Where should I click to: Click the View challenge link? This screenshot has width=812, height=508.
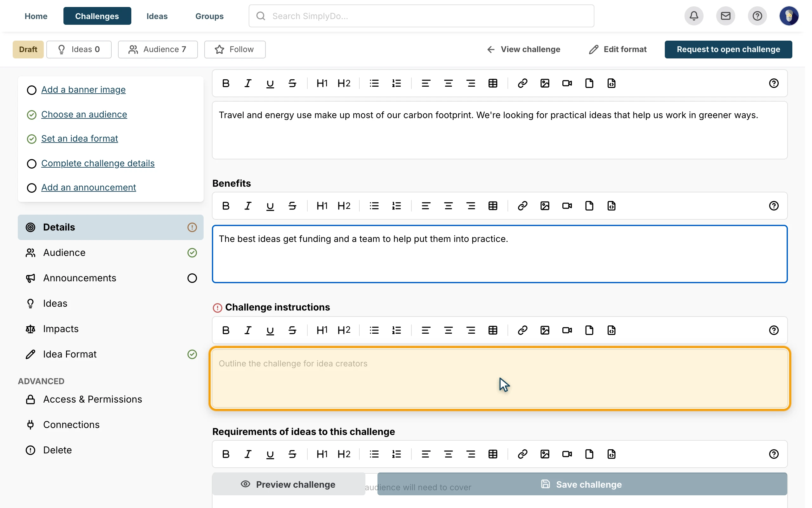[x=523, y=50]
